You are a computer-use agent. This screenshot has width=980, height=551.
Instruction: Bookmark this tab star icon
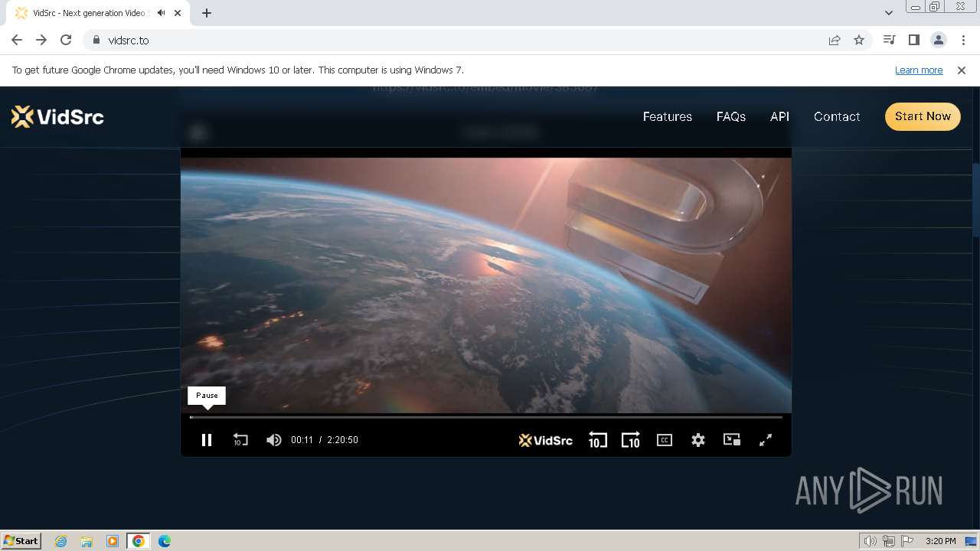point(859,40)
